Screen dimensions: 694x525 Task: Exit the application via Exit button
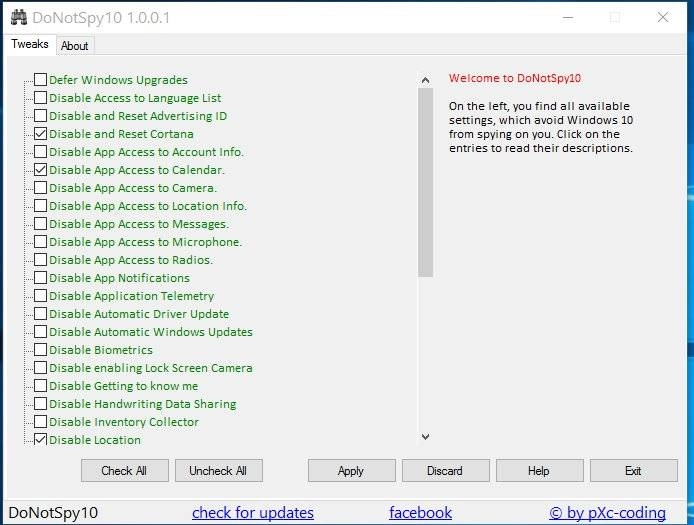coord(633,471)
